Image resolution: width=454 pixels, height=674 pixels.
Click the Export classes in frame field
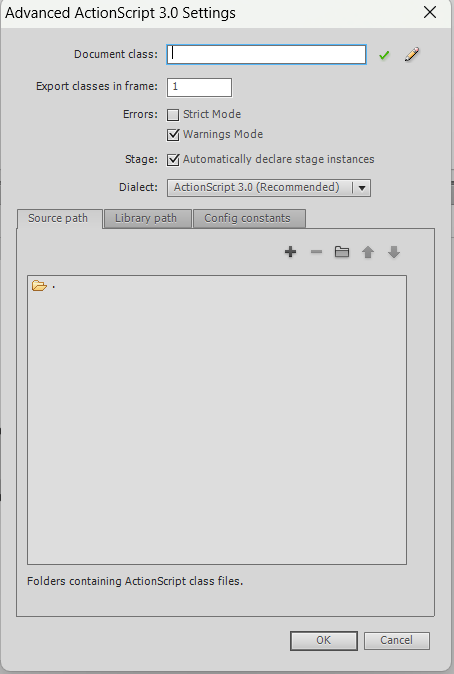coord(199,87)
